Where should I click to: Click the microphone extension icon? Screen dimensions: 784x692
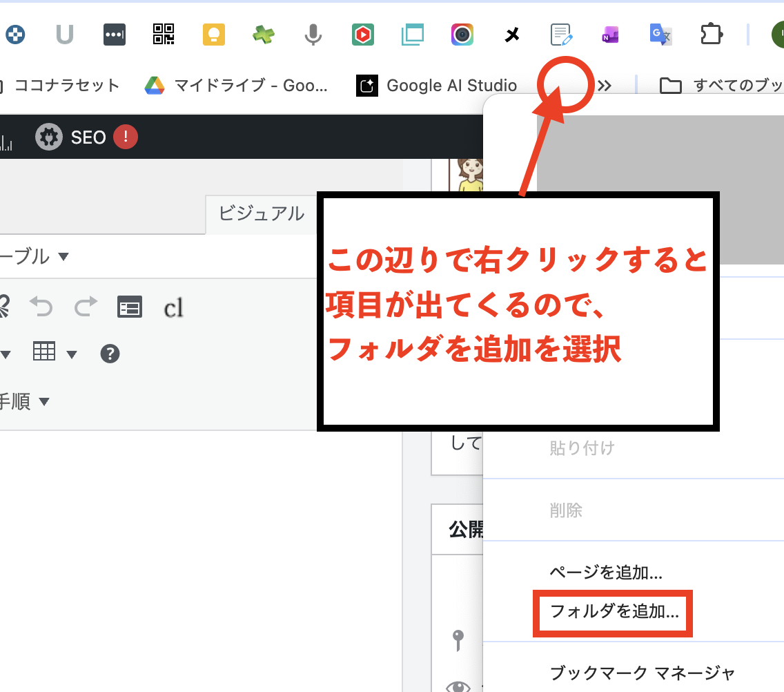313,35
